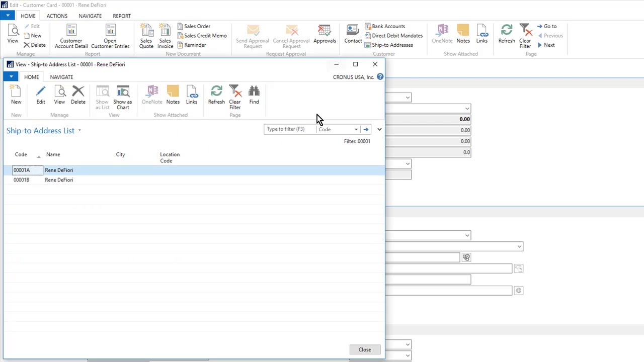Open help icon next to CRONUS USA, Inc.
The height and width of the screenshot is (362, 644).
pyautogui.click(x=380, y=77)
